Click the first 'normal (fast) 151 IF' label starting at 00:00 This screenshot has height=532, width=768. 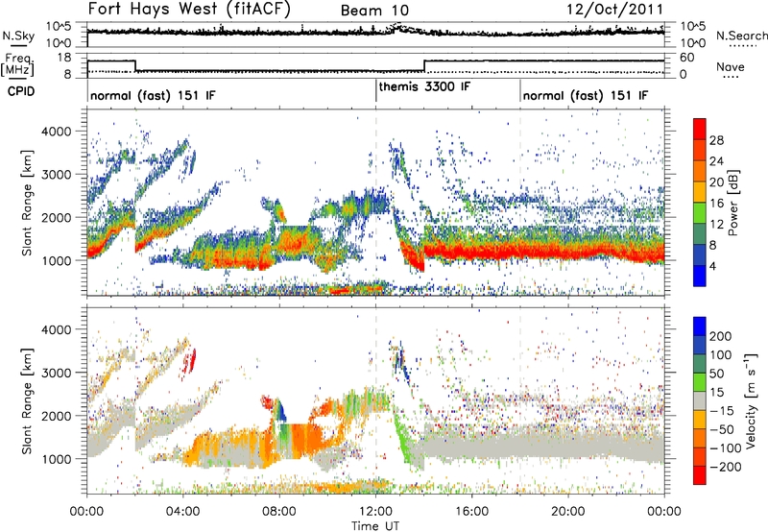point(153,95)
